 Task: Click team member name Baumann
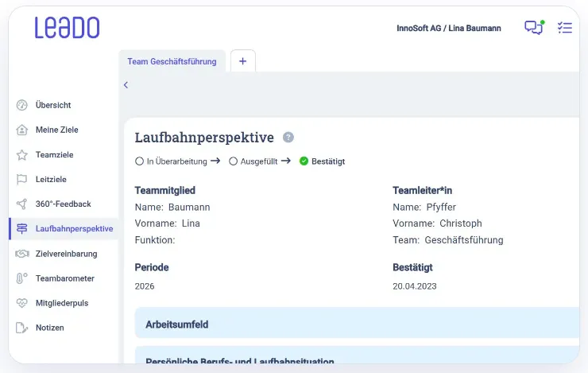click(x=189, y=207)
